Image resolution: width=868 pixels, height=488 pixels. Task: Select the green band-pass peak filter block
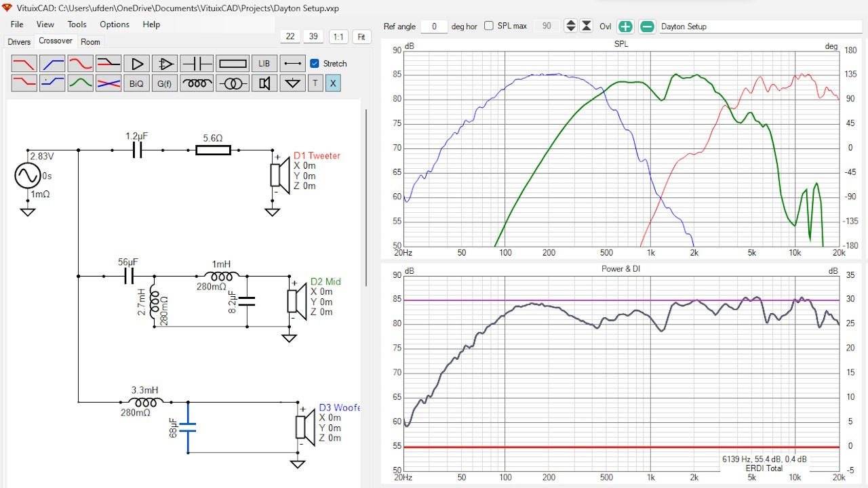80,83
